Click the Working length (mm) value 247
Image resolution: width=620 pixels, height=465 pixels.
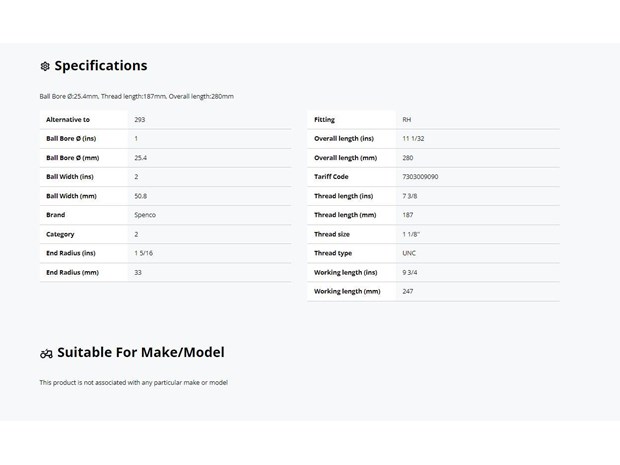pos(408,291)
